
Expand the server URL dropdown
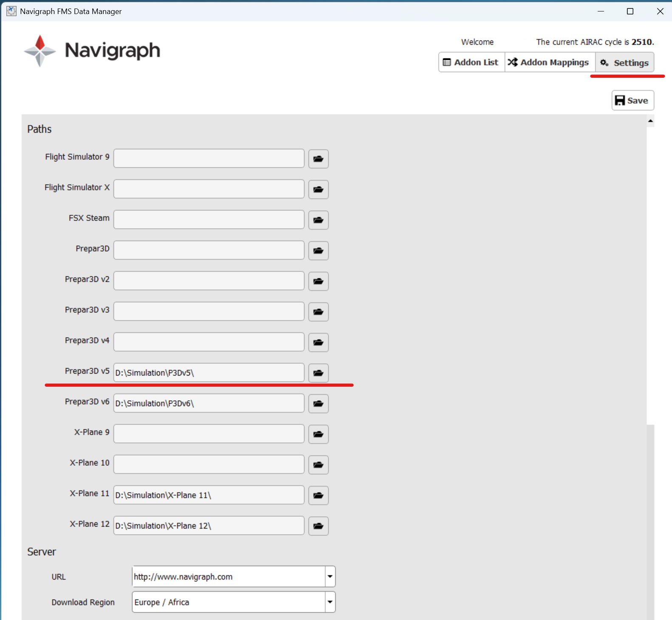click(330, 577)
